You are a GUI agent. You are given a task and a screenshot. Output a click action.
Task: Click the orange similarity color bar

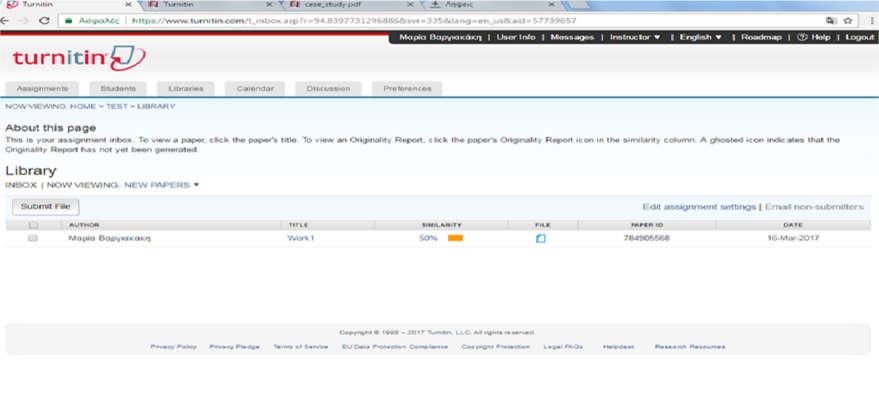pos(455,238)
